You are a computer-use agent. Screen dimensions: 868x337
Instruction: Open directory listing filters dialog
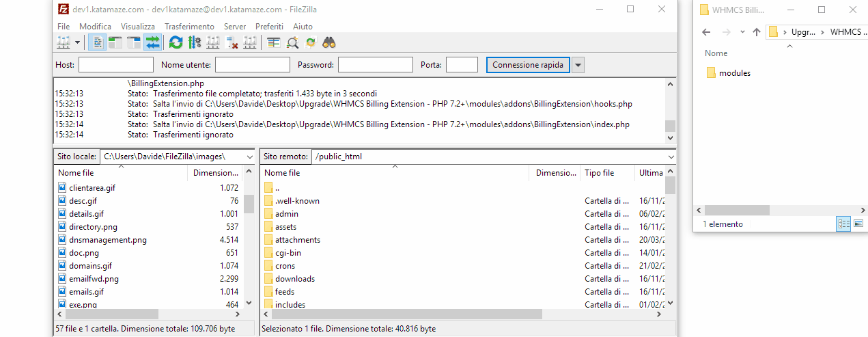273,42
